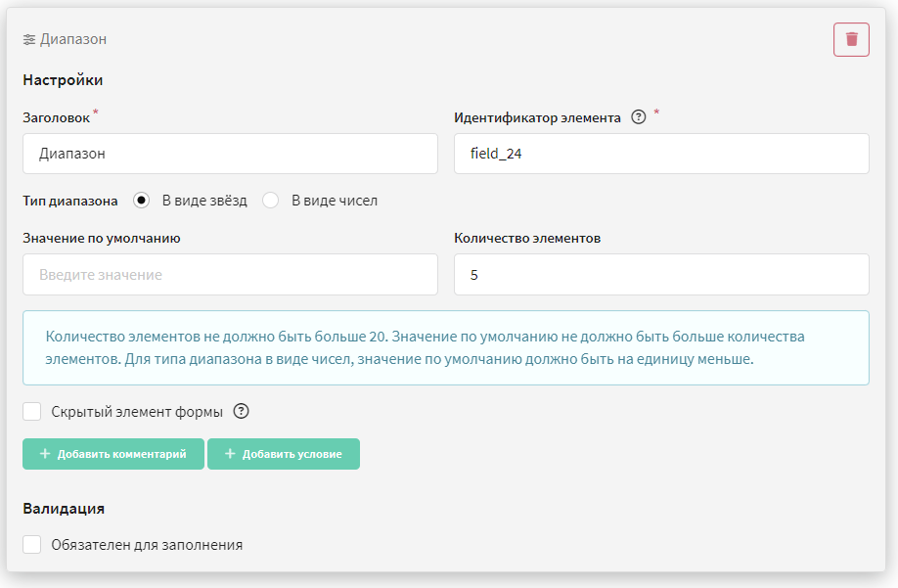Image resolution: width=898 pixels, height=588 pixels.
Task: Click the blue info notice about element limits
Action: coord(445,347)
